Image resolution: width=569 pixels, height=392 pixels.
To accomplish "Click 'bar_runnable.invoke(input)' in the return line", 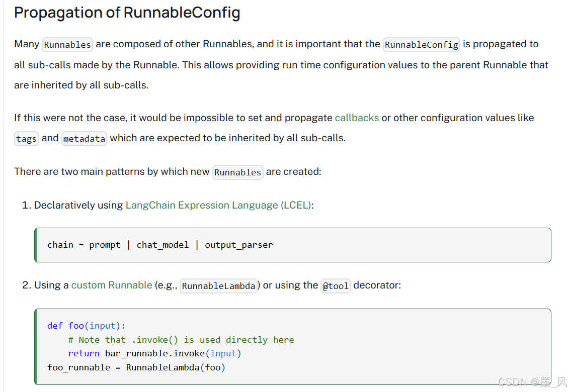I will click(173, 353).
